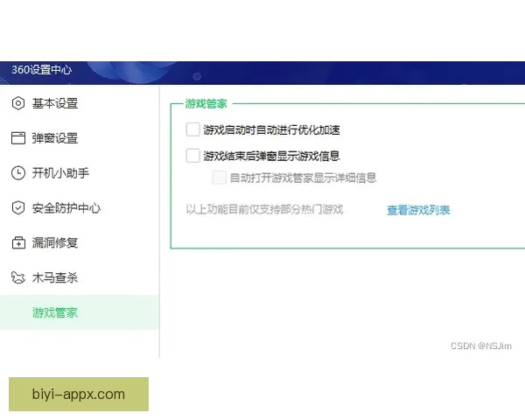This screenshot has width=525, height=420.
Task: Click the 开机小助手 clock icon
Action: 18,173
